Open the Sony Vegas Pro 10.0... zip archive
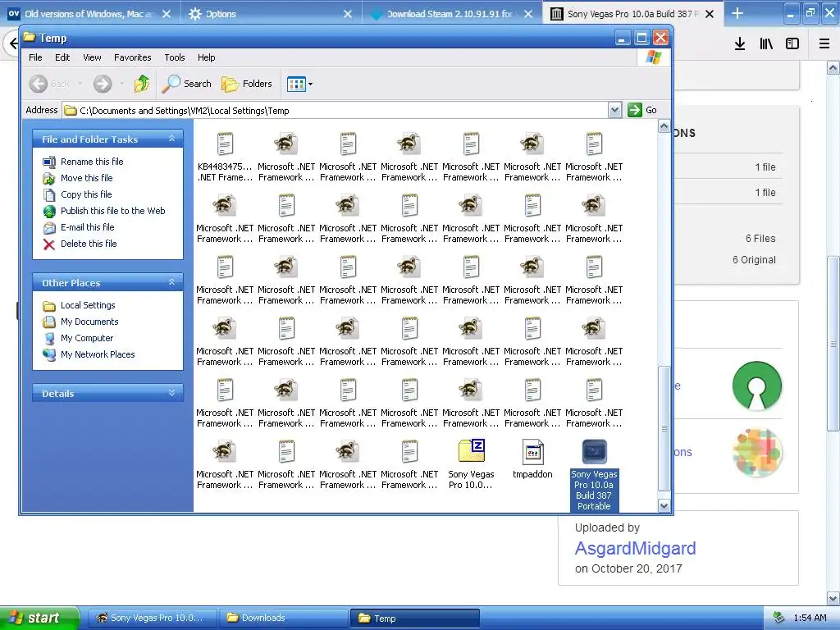Image resolution: width=840 pixels, height=630 pixels. (x=471, y=464)
